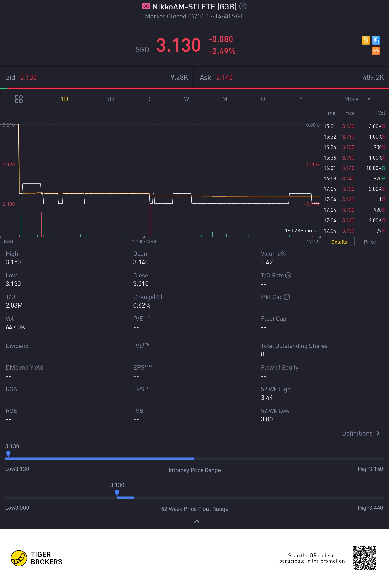Image resolution: width=389 pixels, height=588 pixels.
Task: Click the 52 Wk High value 3.44
Action: [267, 398]
